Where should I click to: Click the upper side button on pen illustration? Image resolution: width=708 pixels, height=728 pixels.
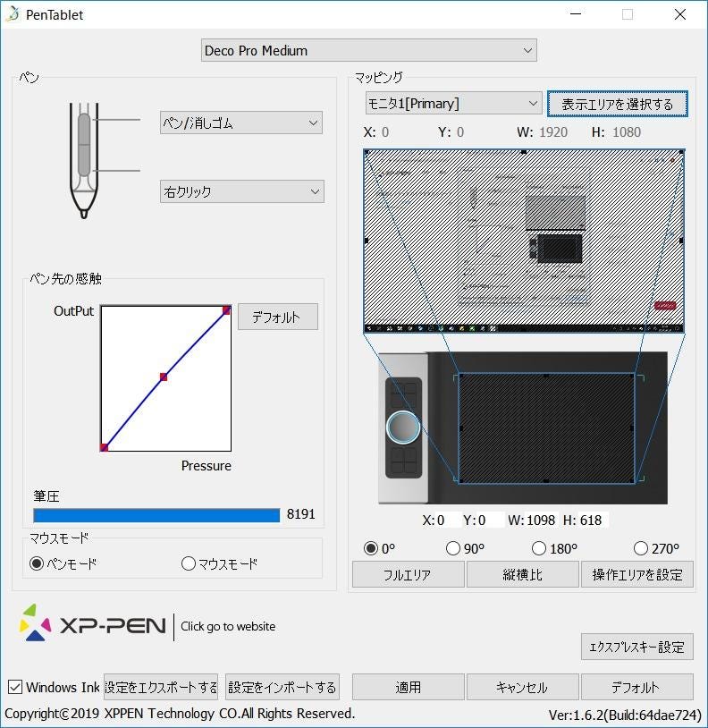tap(84, 129)
